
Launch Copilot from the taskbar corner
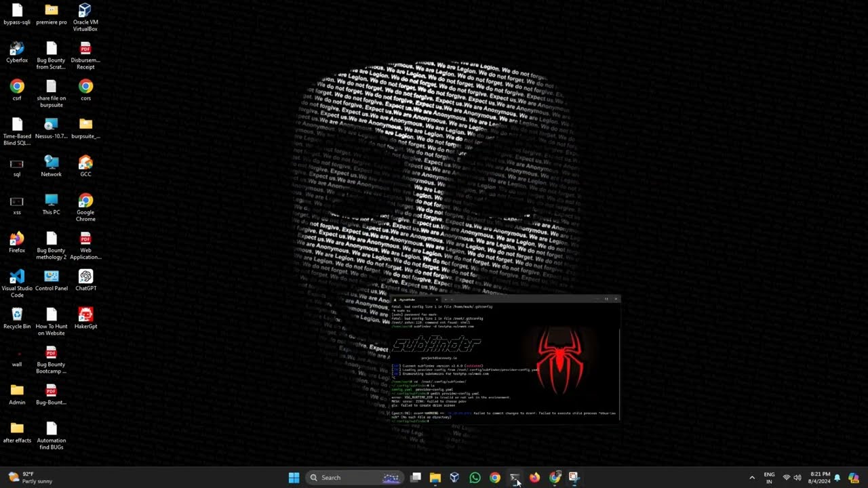click(854, 478)
